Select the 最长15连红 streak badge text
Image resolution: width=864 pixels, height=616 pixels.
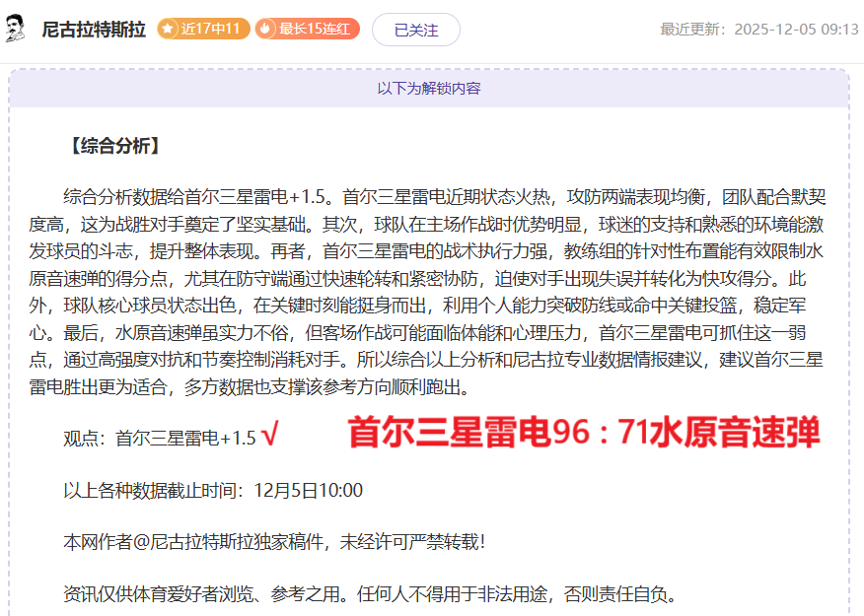click(x=315, y=30)
